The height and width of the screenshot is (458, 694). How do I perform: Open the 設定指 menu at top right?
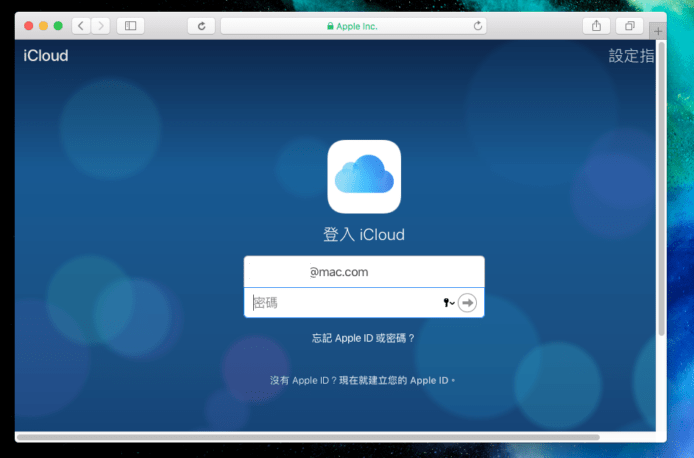click(x=631, y=56)
